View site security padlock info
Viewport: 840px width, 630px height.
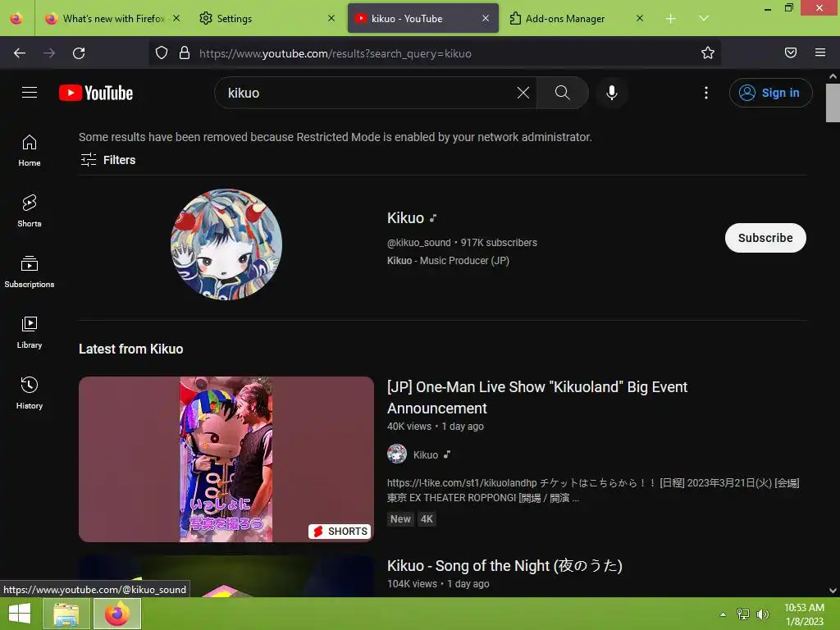pyautogui.click(x=185, y=53)
